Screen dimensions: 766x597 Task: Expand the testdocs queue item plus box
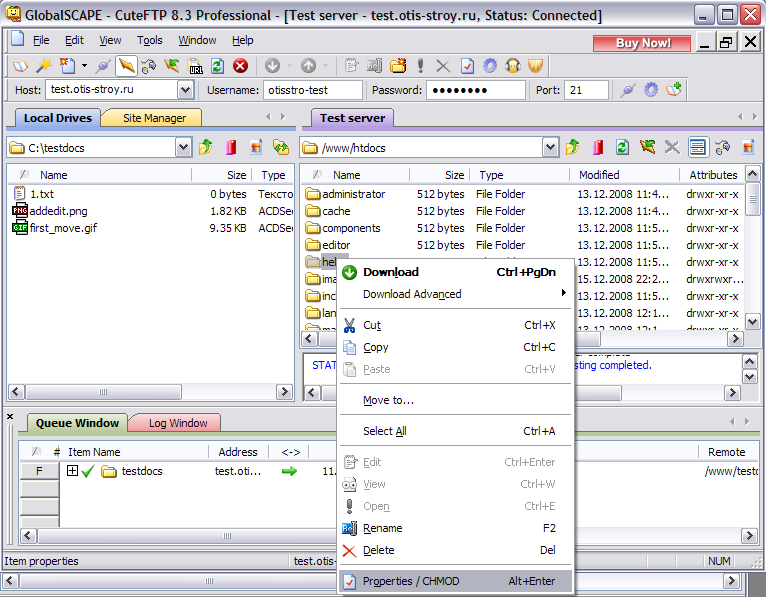tap(72, 470)
